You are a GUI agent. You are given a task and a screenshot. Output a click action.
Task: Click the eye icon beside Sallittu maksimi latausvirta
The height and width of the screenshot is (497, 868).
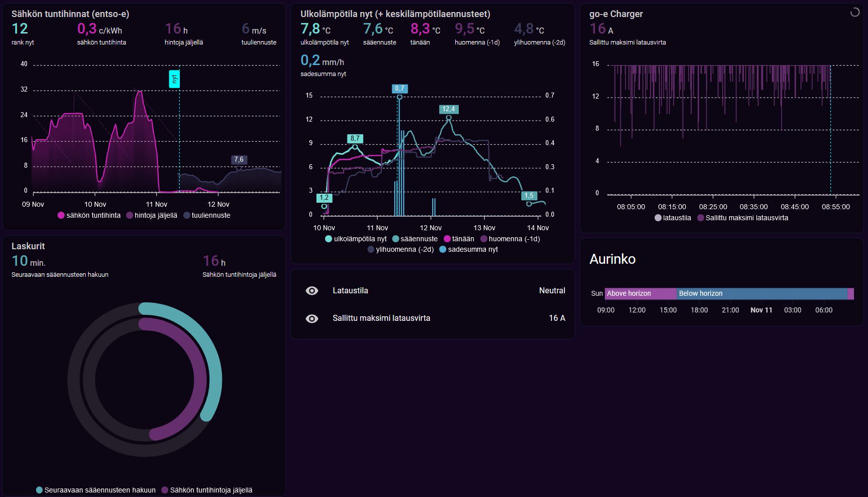tap(312, 318)
